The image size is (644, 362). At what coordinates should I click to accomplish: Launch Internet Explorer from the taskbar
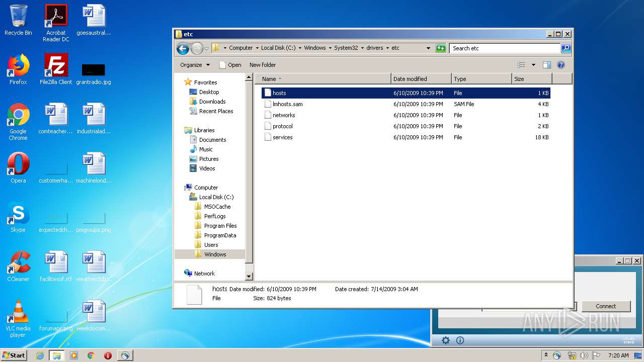(40, 355)
